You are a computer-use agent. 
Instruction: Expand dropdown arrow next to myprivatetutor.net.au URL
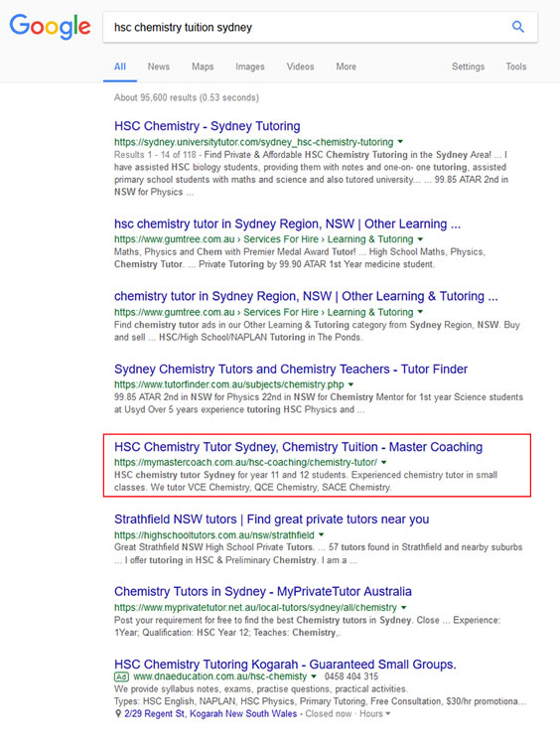tap(404, 607)
